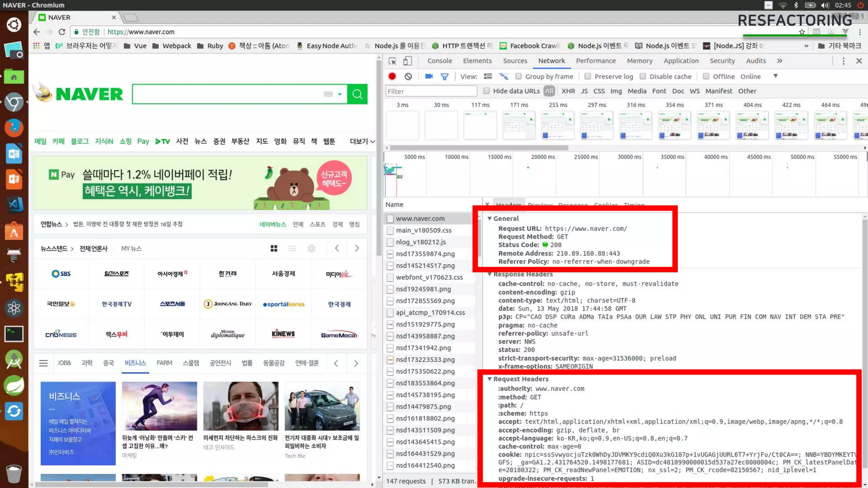Screen dimensions: 868x488
Task: Click the red record network log button
Action: pos(392,76)
